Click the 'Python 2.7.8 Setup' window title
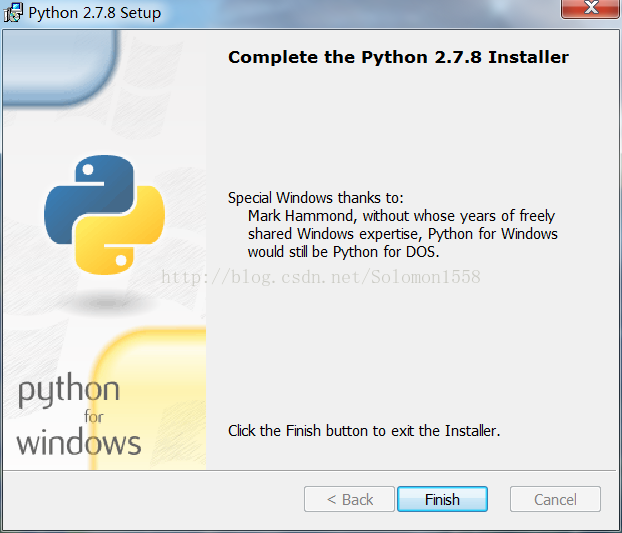The height and width of the screenshot is (533, 622). point(95,13)
